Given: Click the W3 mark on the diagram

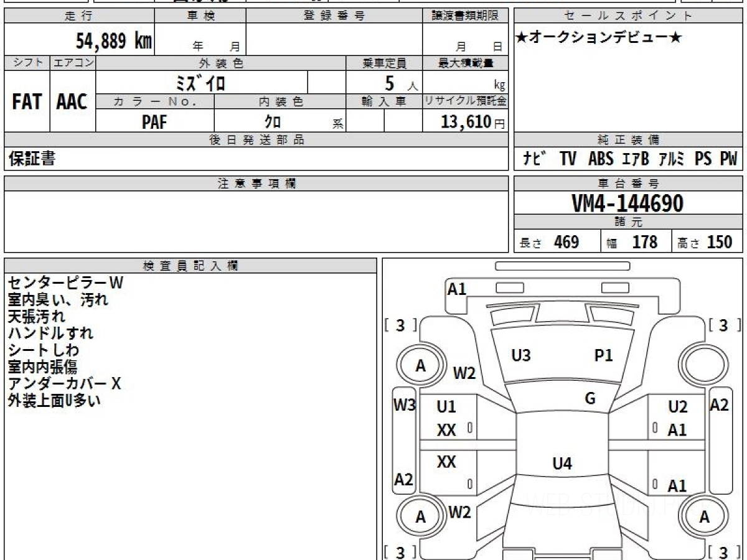Looking at the screenshot, I should 405,406.
